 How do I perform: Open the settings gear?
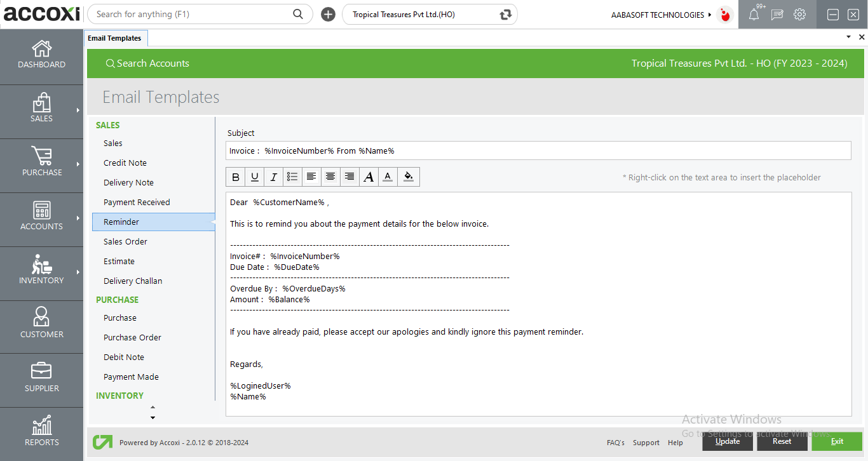click(800, 15)
